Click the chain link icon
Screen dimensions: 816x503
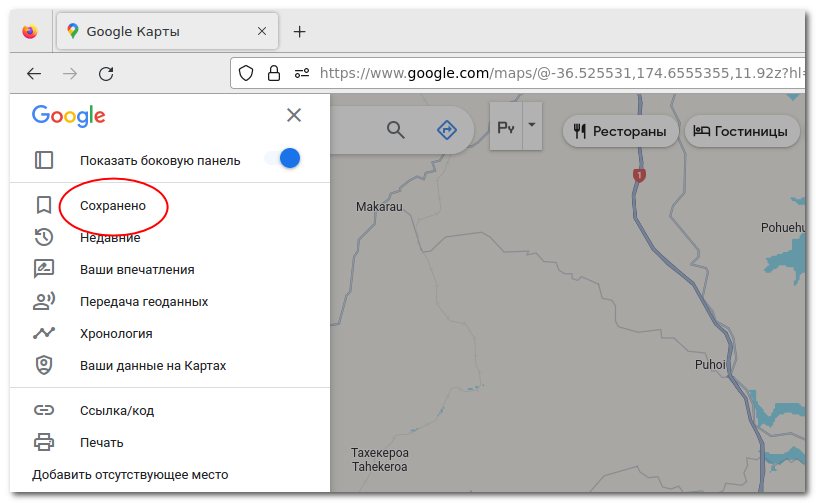[x=44, y=410]
